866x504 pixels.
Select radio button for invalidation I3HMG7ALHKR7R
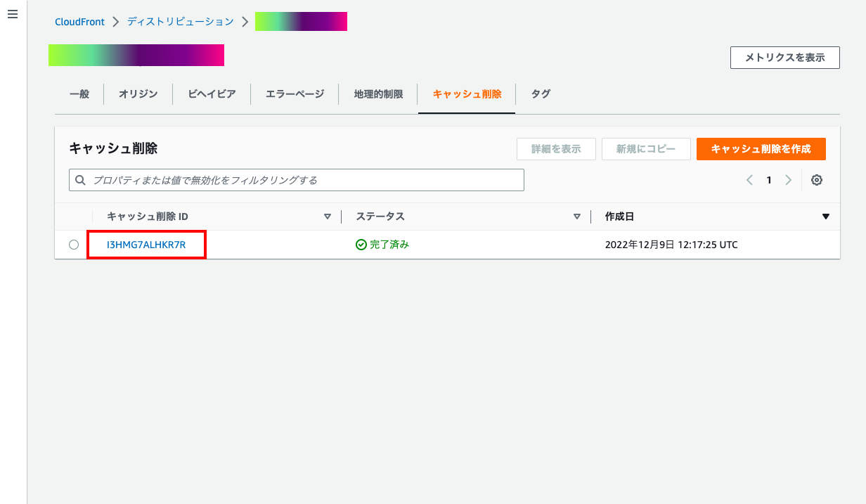click(x=74, y=245)
